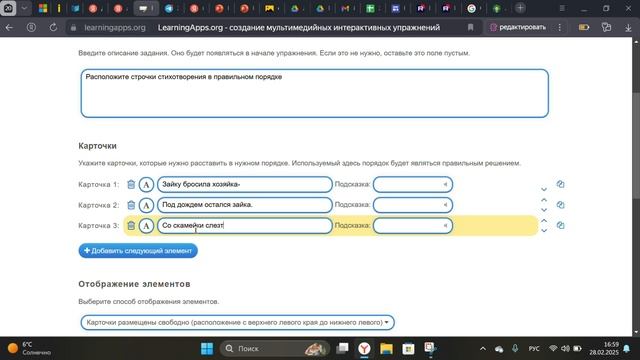
Task: Switch to the Google tab
Action: point(471,8)
